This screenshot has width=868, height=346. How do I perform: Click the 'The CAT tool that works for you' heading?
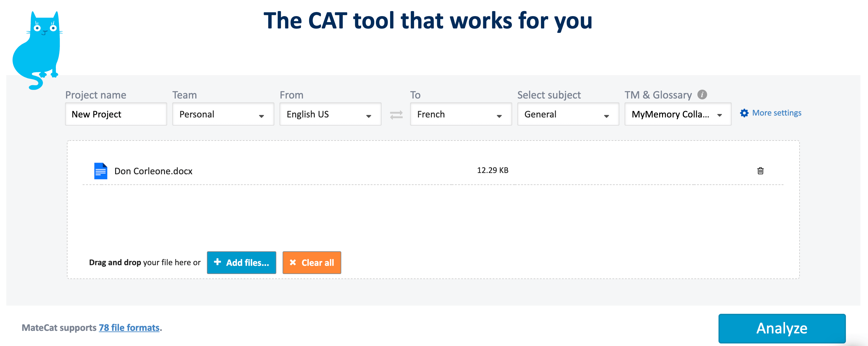click(x=428, y=20)
